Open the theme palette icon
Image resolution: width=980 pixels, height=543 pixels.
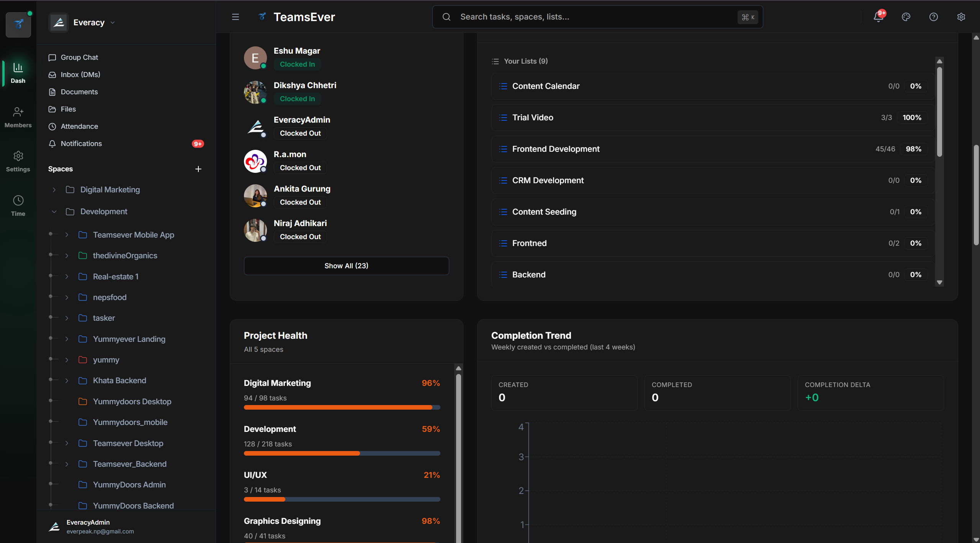pos(906,17)
